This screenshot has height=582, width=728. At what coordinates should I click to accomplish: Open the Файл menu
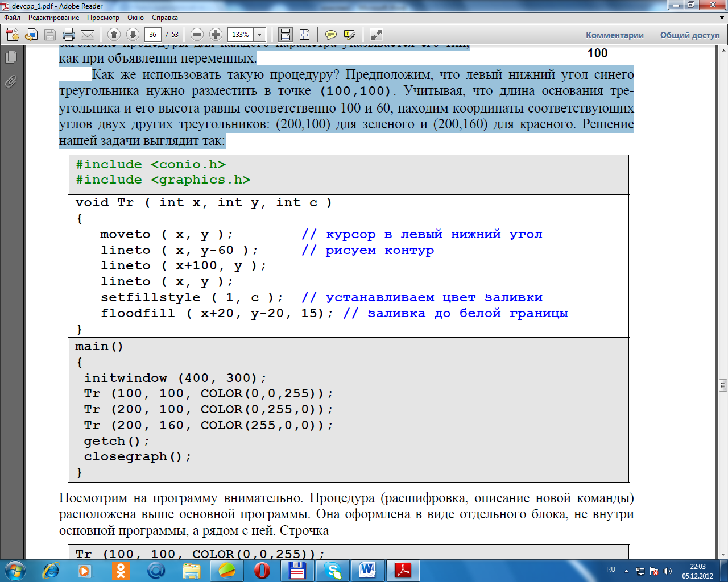coord(12,18)
